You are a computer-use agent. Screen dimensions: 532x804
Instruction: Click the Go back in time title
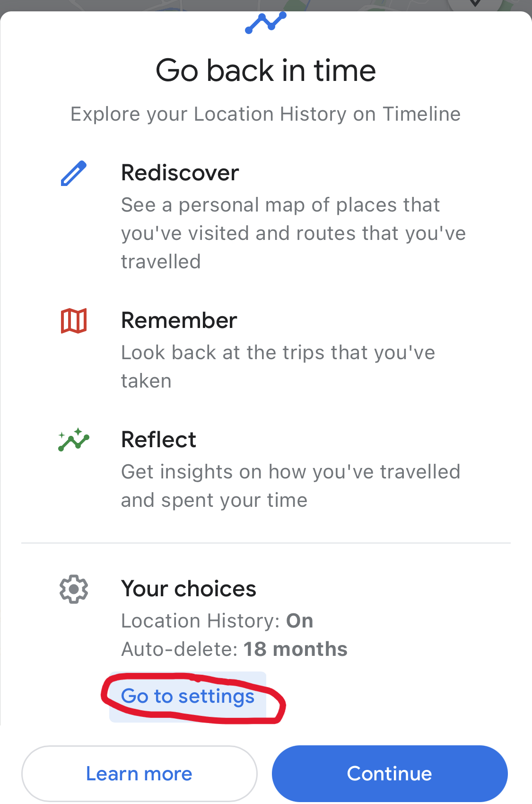click(266, 71)
